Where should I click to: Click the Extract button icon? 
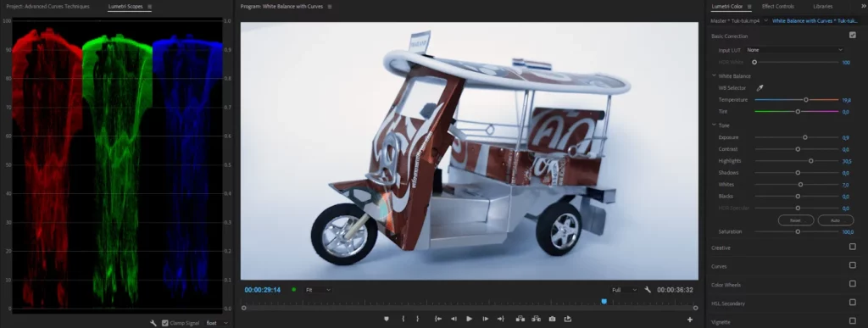coord(536,320)
